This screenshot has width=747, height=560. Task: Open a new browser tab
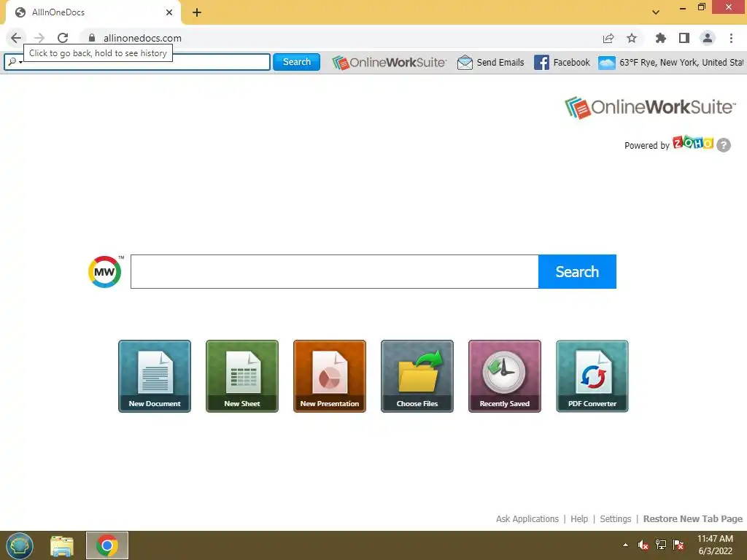click(x=197, y=12)
